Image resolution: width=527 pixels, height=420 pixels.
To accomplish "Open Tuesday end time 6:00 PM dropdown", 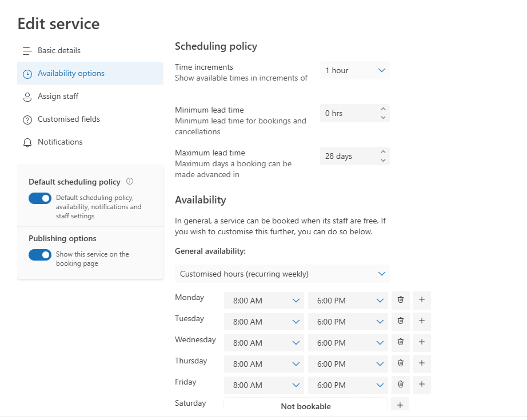I will pyautogui.click(x=348, y=322).
